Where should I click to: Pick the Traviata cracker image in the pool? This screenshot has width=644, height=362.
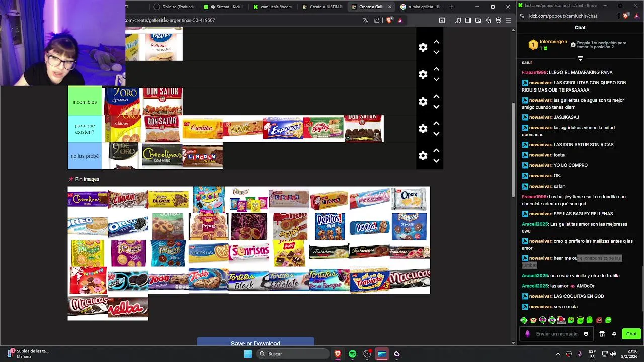pos(370,280)
